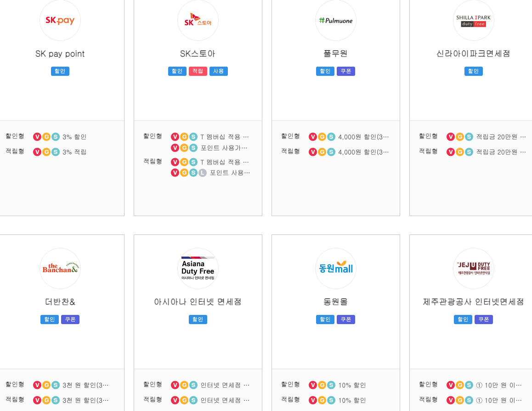Open the 더반찬& title
The height and width of the screenshot is (411, 532).
[x=60, y=302]
